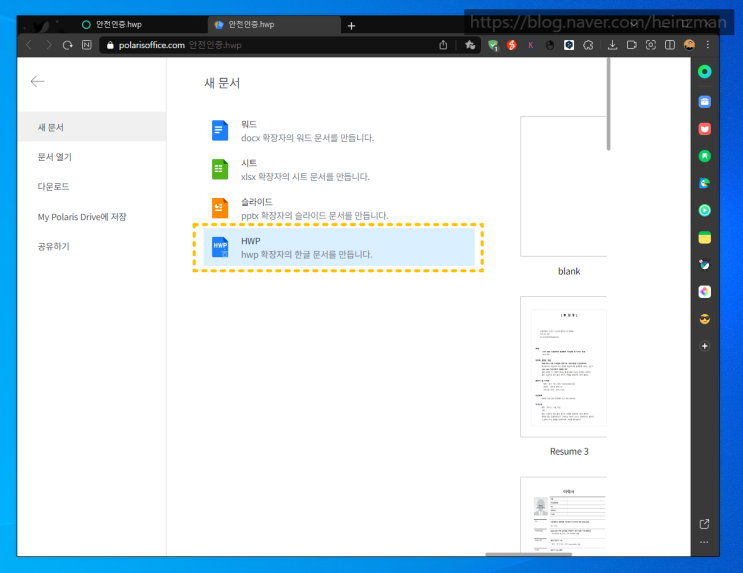Screen dimensions: 743x573
Task: Choose the 이력서 template thumbnail with photo
Action: (563, 515)
